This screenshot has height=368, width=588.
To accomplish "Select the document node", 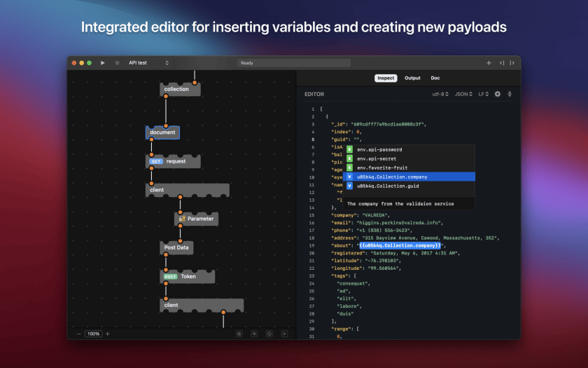I will coord(162,132).
